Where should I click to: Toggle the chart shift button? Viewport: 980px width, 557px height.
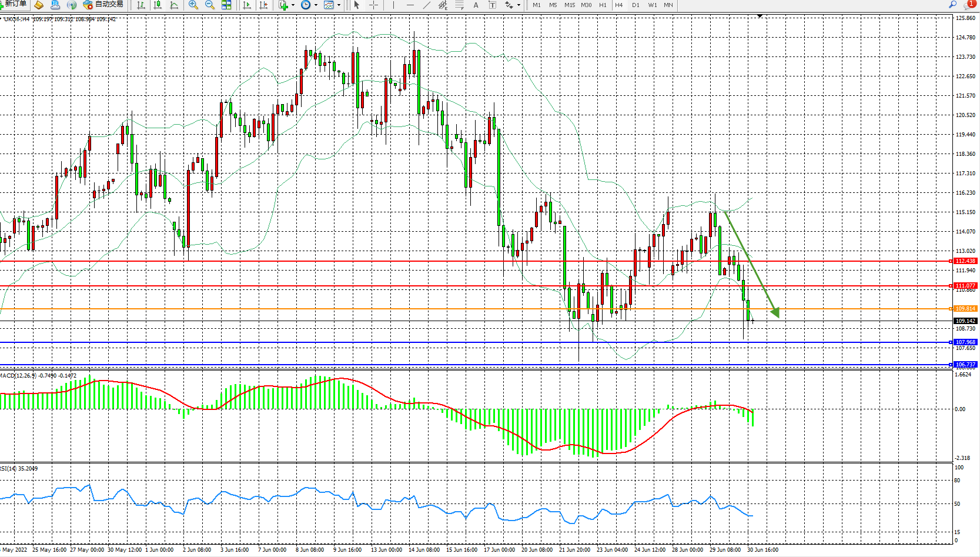263,5
